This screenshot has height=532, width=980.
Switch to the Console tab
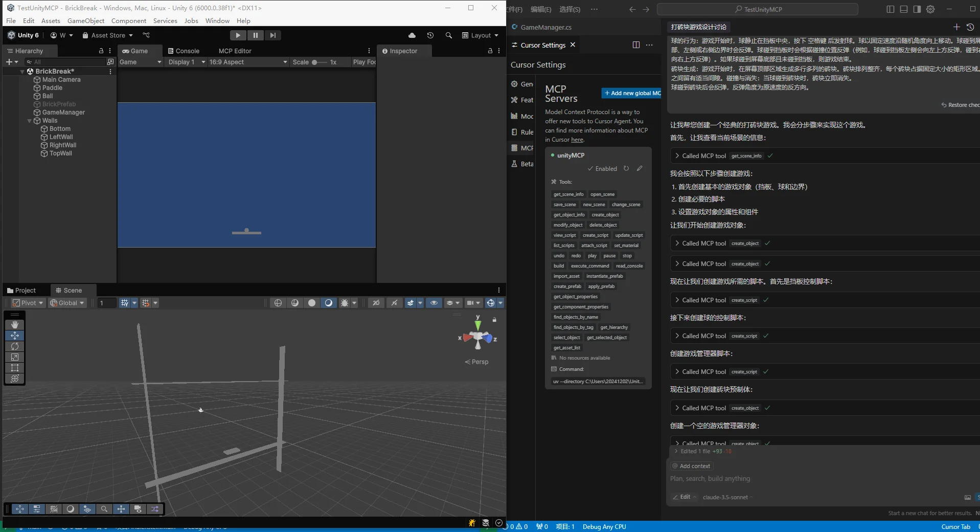pyautogui.click(x=184, y=51)
